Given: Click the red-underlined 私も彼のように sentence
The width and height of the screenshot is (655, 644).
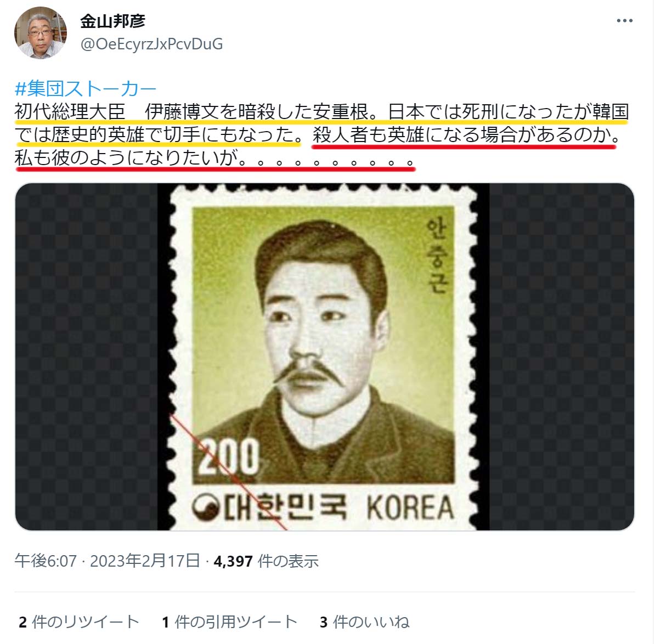Looking at the screenshot, I should (x=214, y=158).
